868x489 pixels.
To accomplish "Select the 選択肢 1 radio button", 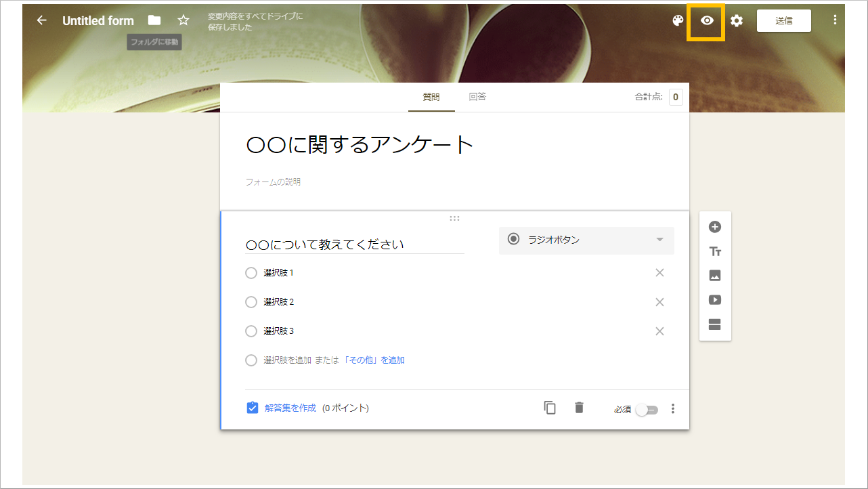I will 251,272.
